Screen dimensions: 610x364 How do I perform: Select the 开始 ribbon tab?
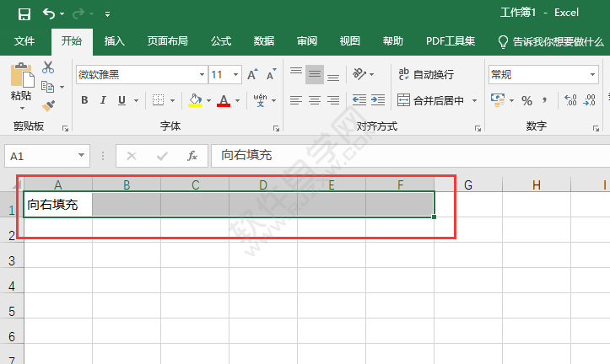coord(72,41)
